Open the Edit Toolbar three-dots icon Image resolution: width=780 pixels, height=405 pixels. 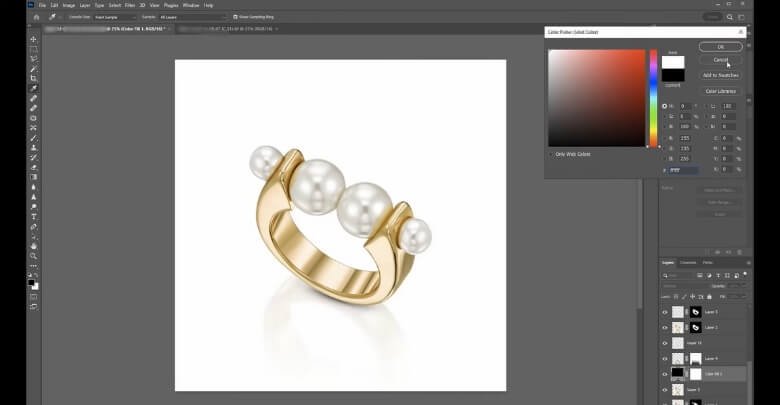[33, 266]
